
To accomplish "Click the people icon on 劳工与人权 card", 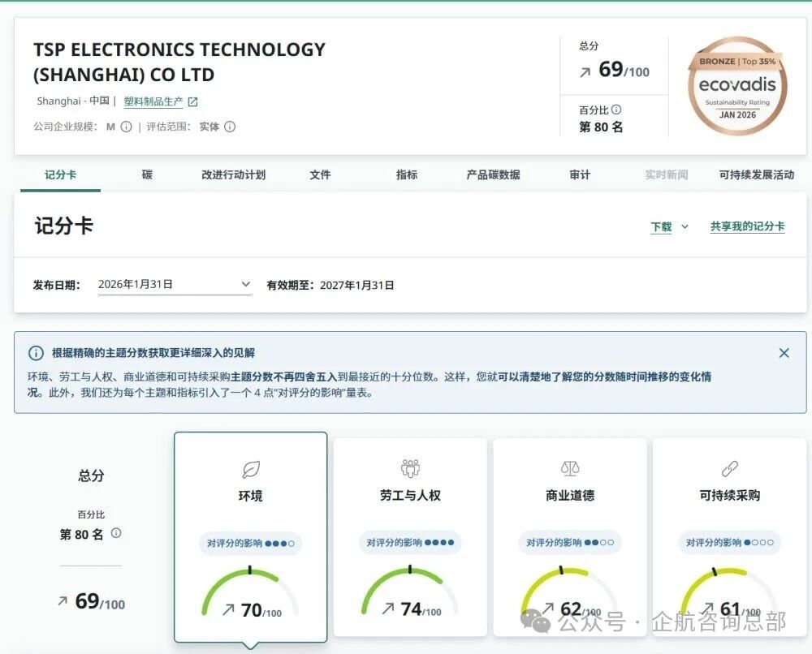I will tap(410, 468).
